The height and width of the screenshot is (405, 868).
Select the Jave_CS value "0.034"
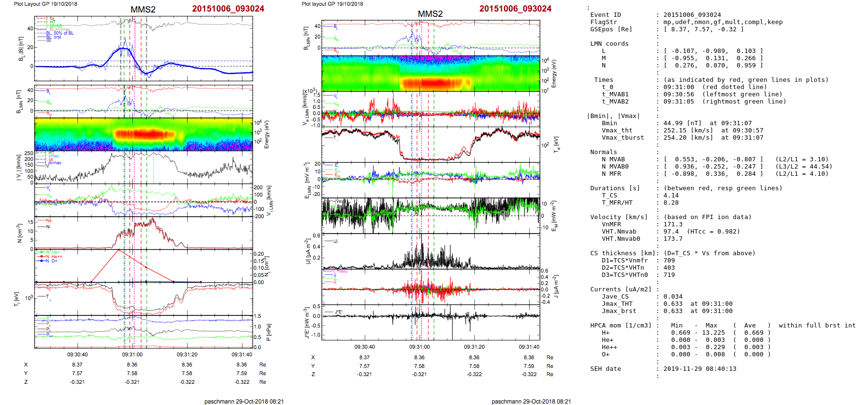(673, 297)
